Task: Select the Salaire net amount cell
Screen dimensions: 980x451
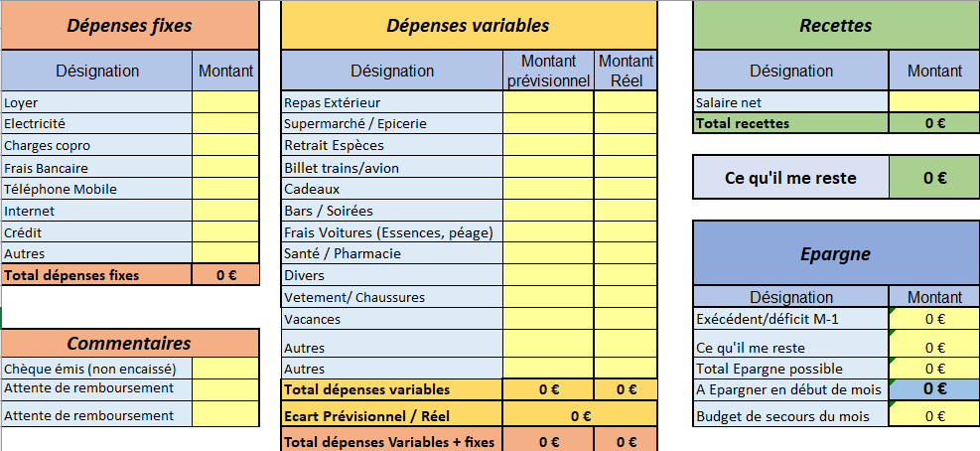Action: pos(934,102)
